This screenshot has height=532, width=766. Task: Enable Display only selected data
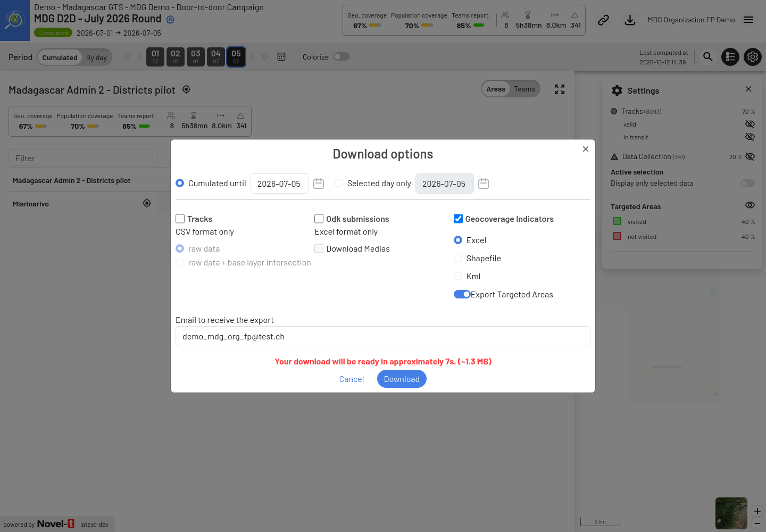pos(748,183)
